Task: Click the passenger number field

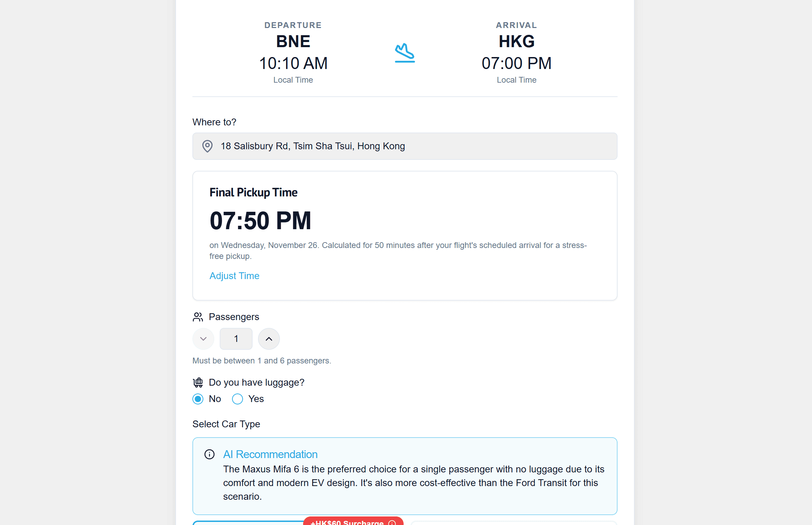Action: tap(236, 339)
